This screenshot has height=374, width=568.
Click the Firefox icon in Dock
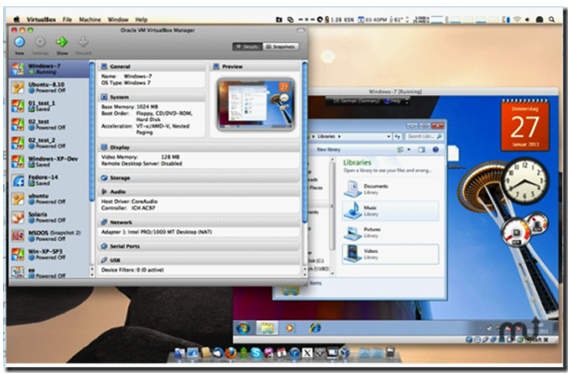(x=231, y=353)
